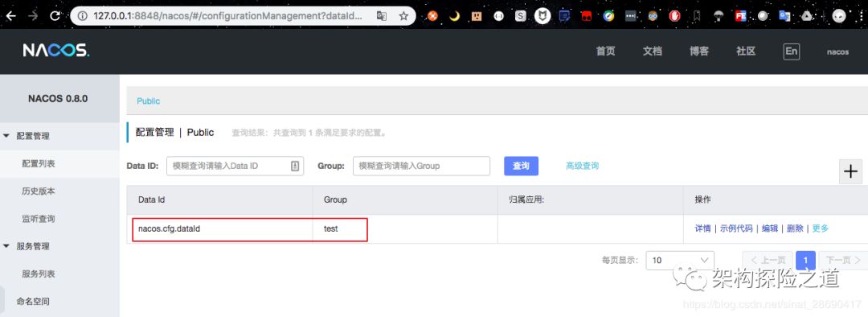Open the Google Translate extension icon

[784, 16]
